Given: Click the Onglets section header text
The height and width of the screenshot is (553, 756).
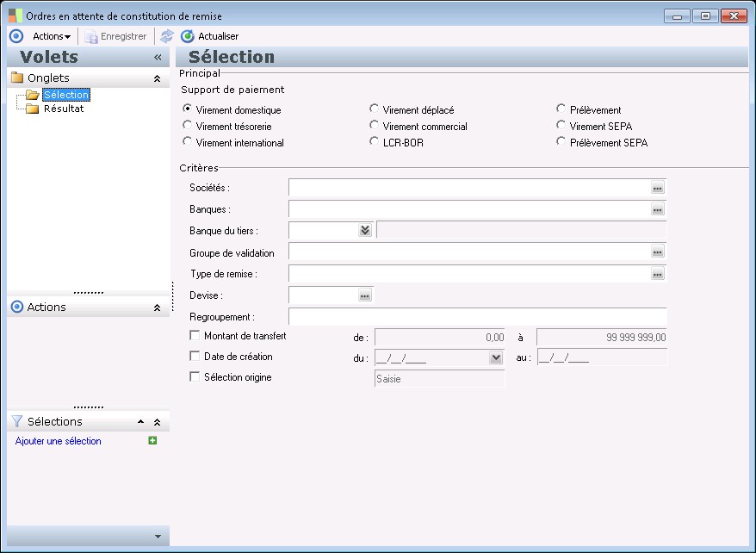Looking at the screenshot, I should click(x=48, y=78).
